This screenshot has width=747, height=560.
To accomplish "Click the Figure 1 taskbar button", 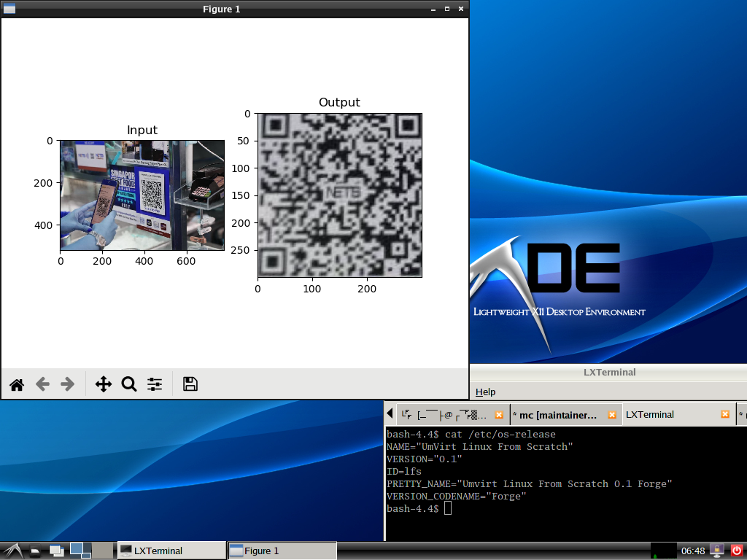I will 282,551.
